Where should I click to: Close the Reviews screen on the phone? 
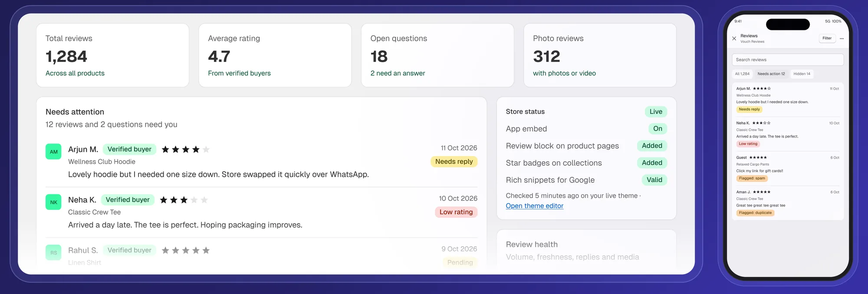734,39
